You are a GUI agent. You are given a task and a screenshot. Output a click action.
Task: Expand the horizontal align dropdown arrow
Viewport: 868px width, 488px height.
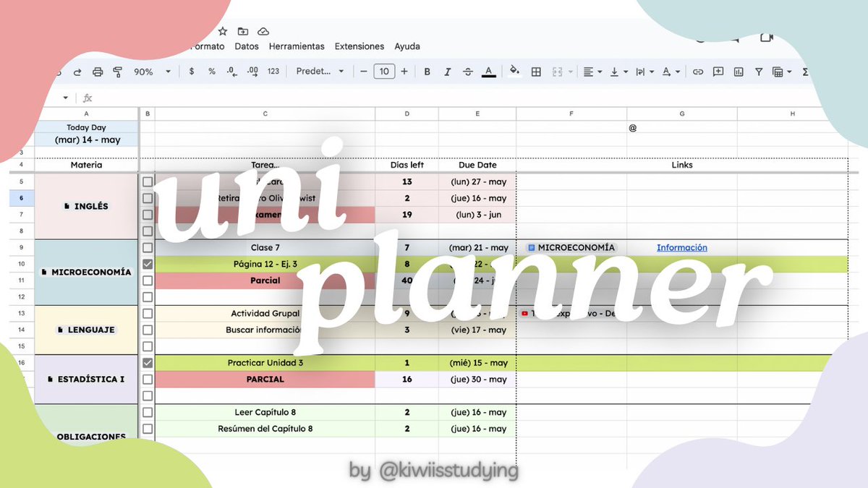pyautogui.click(x=600, y=72)
